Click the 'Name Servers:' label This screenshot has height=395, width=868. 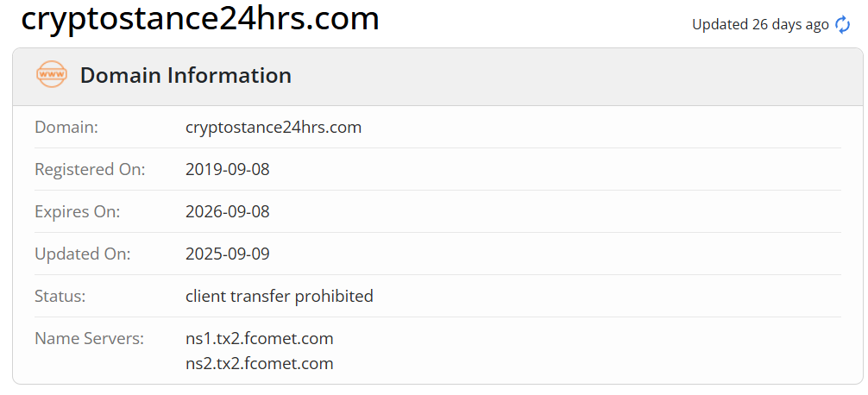89,338
